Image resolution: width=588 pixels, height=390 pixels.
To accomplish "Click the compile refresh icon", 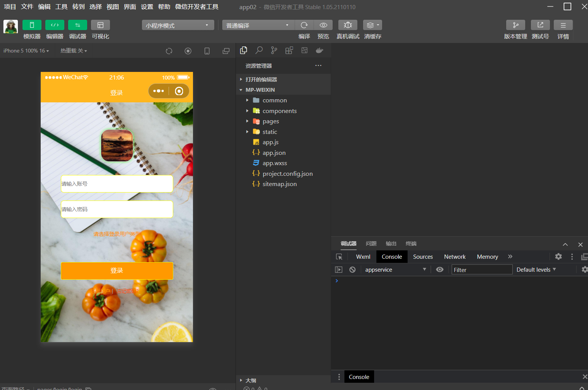I will pos(304,25).
